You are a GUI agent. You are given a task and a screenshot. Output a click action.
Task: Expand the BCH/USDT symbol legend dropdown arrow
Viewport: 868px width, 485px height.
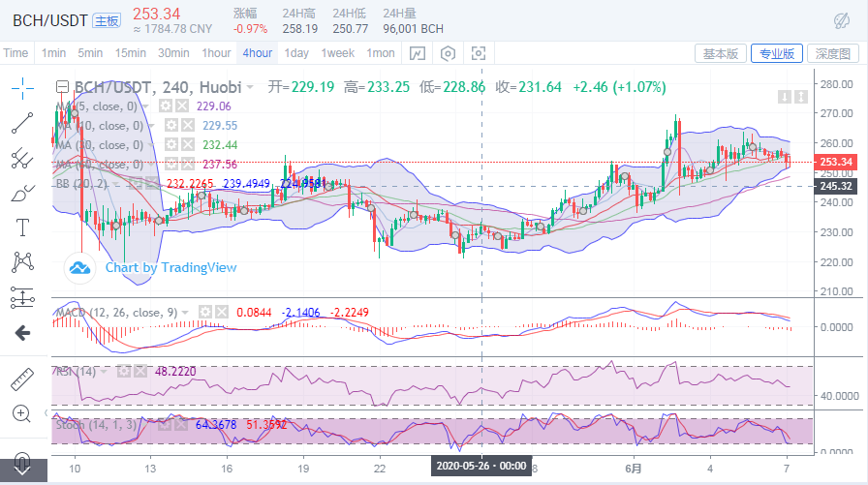(x=250, y=87)
